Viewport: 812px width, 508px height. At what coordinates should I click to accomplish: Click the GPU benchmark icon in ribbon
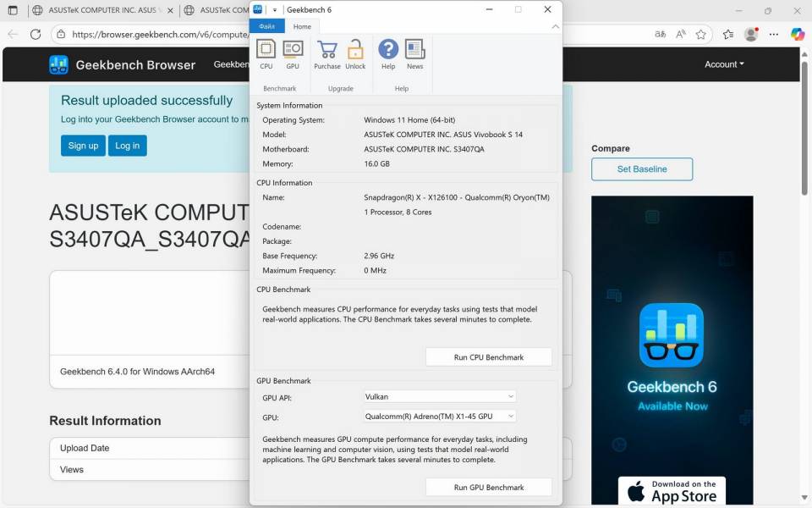293,51
